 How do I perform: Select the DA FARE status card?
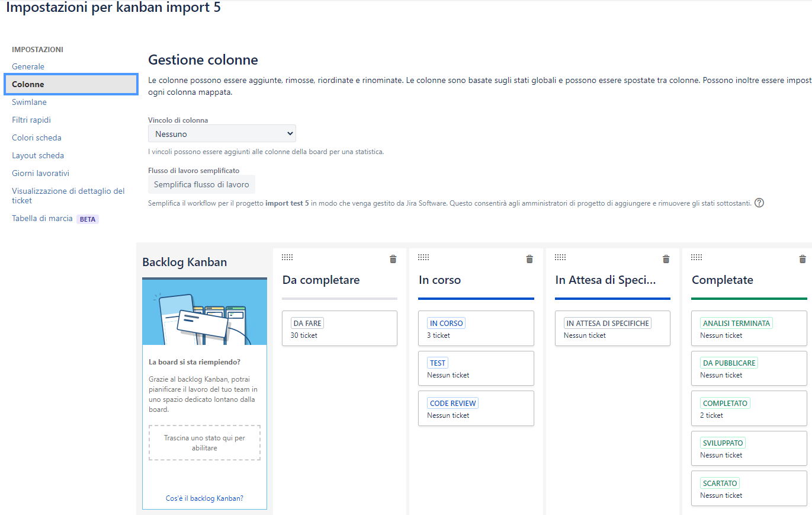tap(339, 328)
